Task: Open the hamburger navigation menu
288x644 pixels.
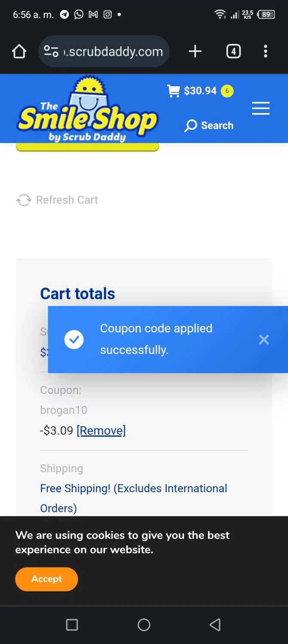Action: [260, 108]
